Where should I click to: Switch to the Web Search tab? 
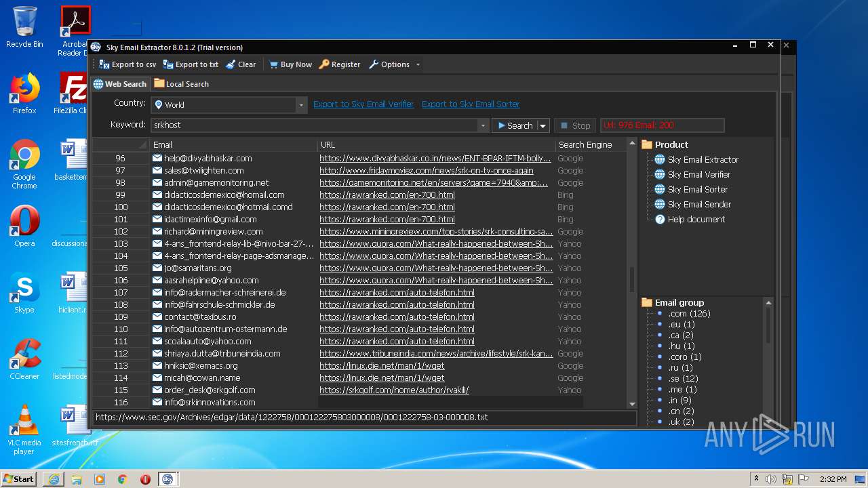pos(120,84)
